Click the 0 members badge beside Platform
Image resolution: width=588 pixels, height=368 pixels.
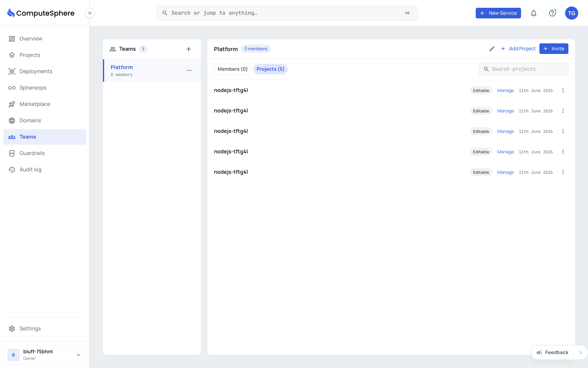256,49
